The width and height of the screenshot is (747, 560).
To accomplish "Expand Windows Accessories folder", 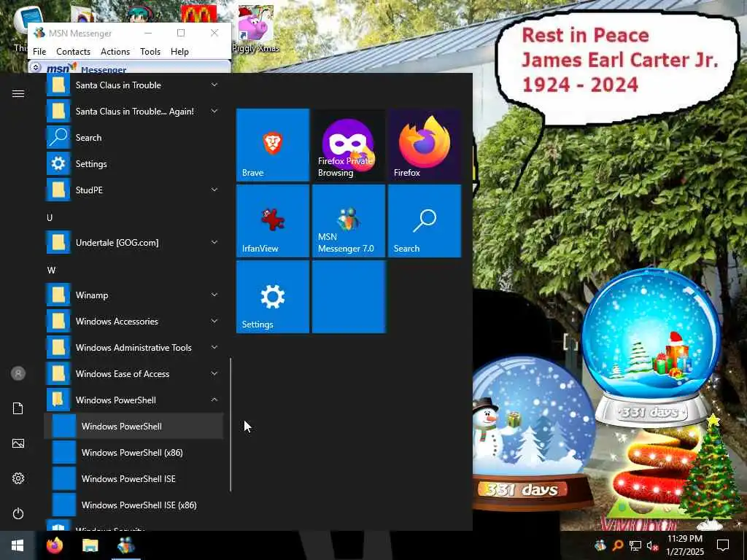I will click(x=134, y=322).
